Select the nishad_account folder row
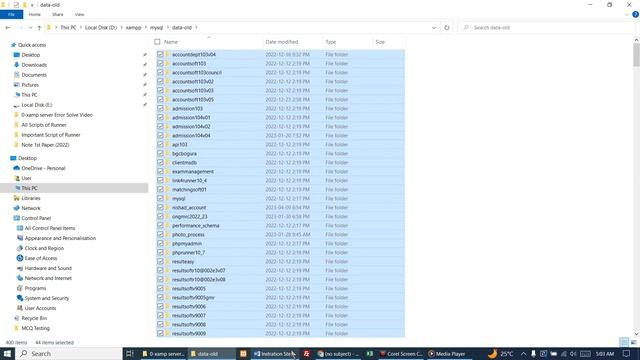 (x=280, y=207)
